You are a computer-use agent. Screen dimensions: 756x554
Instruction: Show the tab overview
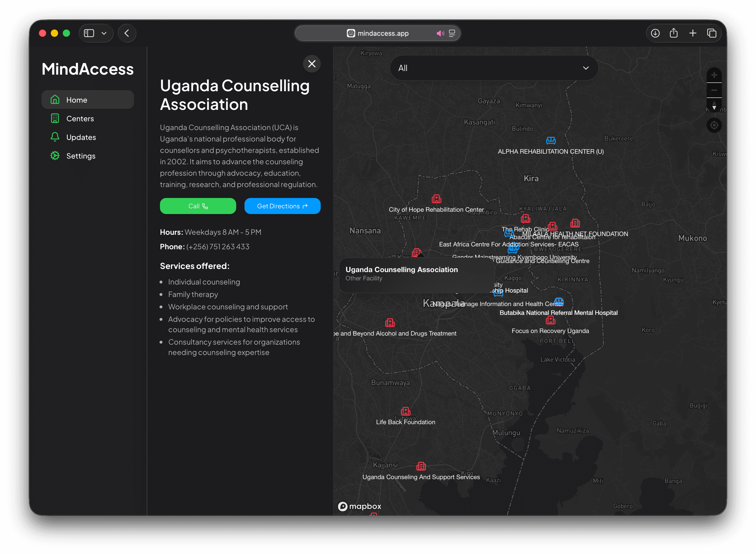pyautogui.click(x=711, y=33)
